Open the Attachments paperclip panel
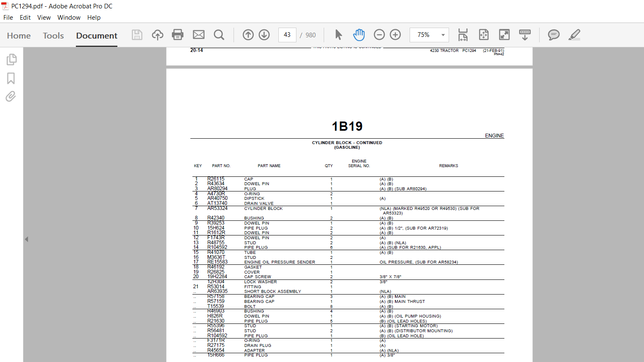 tap(11, 97)
